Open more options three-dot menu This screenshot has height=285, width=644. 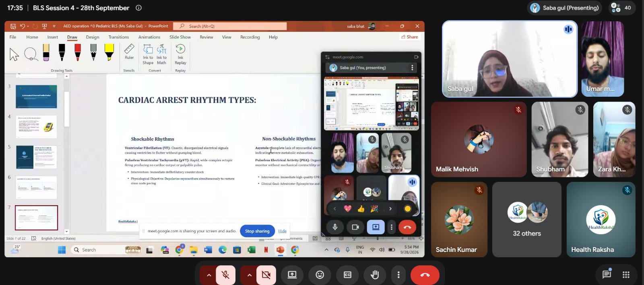point(398,275)
